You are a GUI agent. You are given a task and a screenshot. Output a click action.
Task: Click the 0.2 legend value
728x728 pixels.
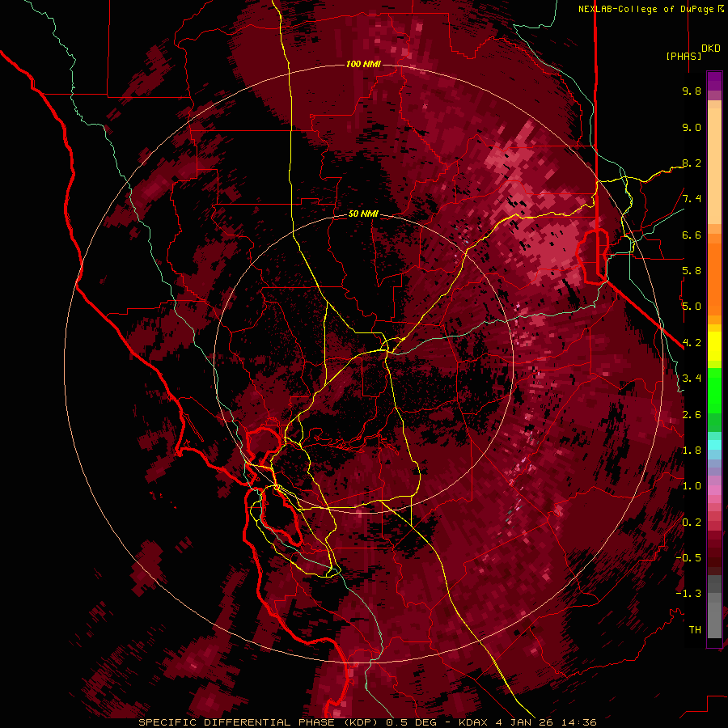coord(692,523)
